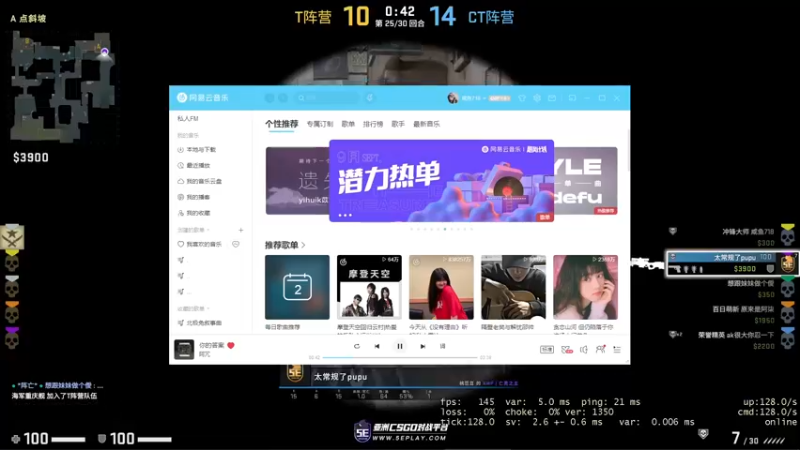Click the microphone listen-to-identify icon
800x450 pixels.
370,98
